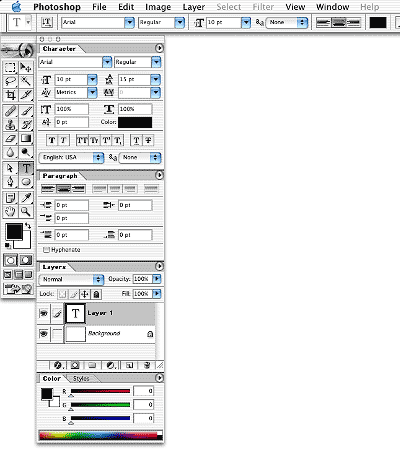Screen dimensions: 400x450
Task: Open font family dropdown in options bar
Action: [129, 22]
